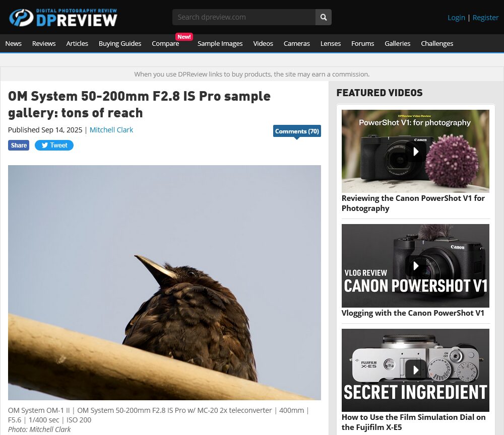Open the Compare menu item

pos(165,43)
